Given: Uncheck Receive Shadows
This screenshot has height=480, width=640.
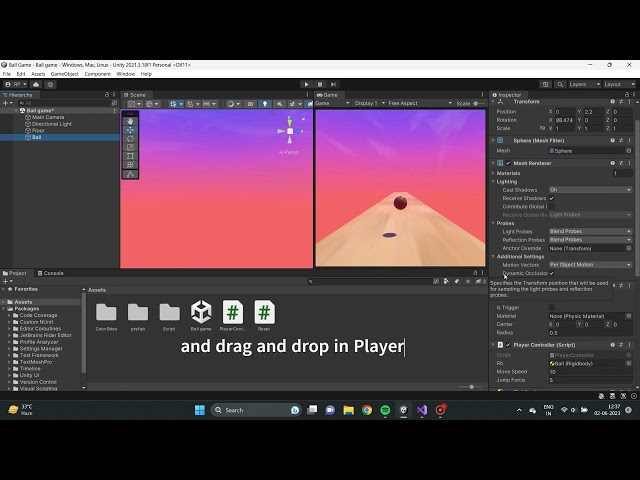Looking at the screenshot, I should (551, 198).
